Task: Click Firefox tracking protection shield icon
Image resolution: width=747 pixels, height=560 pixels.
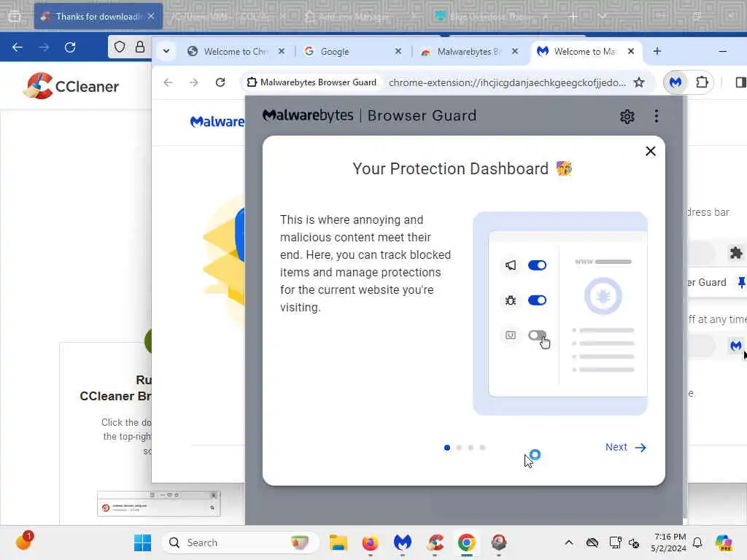Action: [120, 47]
